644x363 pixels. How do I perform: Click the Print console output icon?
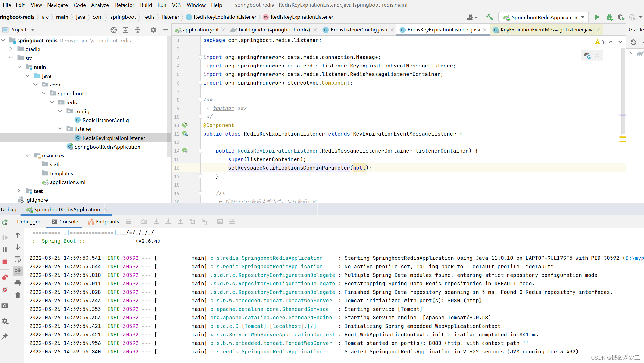[x=18, y=283]
